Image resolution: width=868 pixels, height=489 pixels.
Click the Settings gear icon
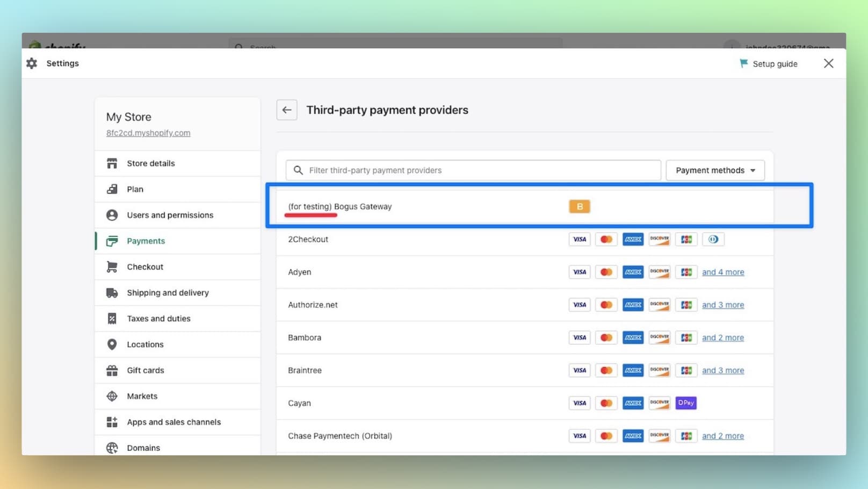[32, 63]
